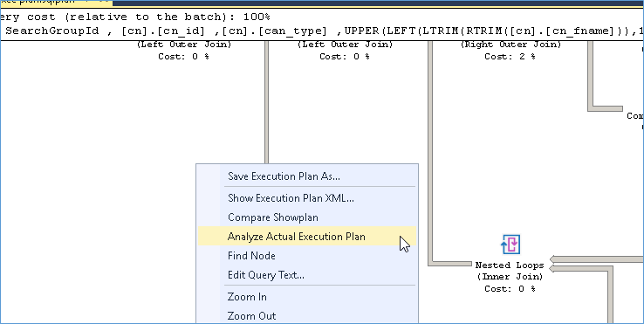The image size is (644, 324).
Task: Click the Nested Loops operator icon
Action: point(510,245)
